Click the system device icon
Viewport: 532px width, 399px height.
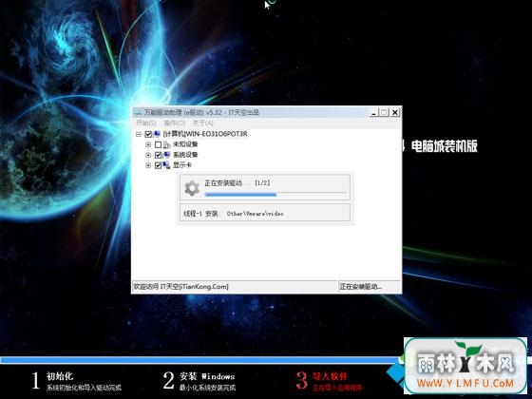pos(166,155)
